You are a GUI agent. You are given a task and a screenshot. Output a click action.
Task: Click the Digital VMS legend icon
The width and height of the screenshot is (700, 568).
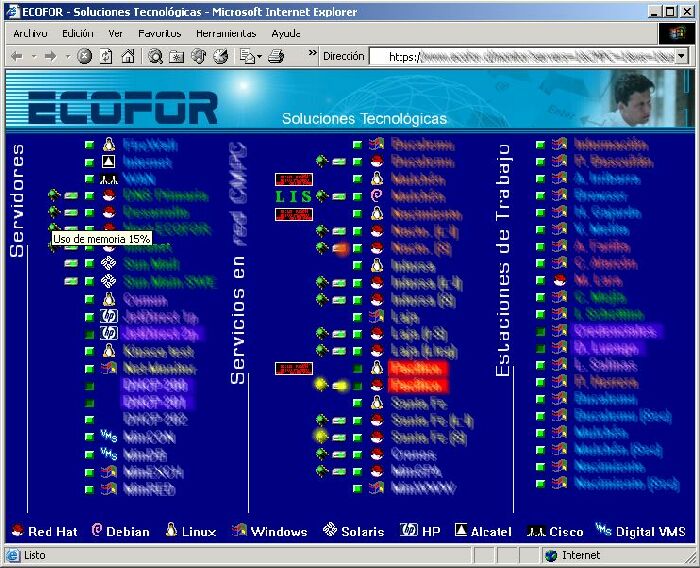pyautogui.click(x=603, y=531)
